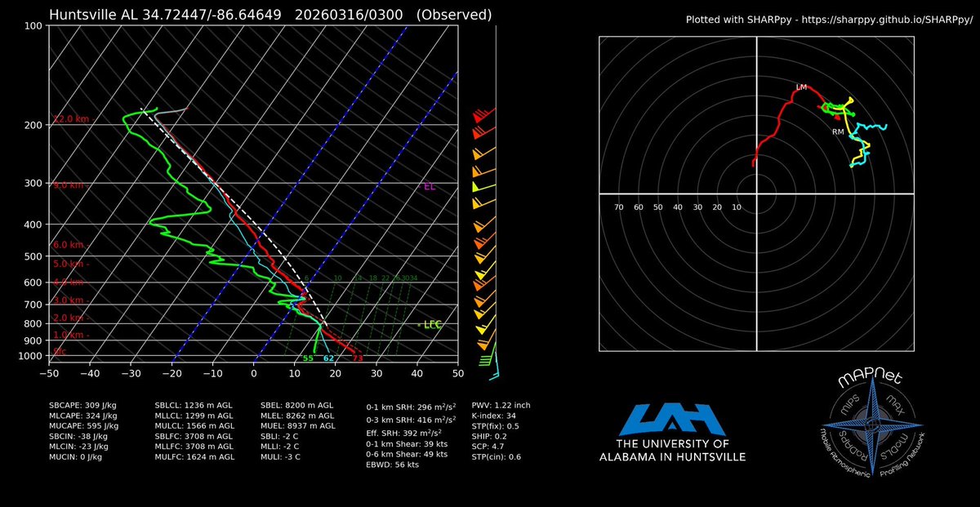The height and width of the screenshot is (507, 980).
Task: Click the LM label on the hodograph
Action: 801,87
